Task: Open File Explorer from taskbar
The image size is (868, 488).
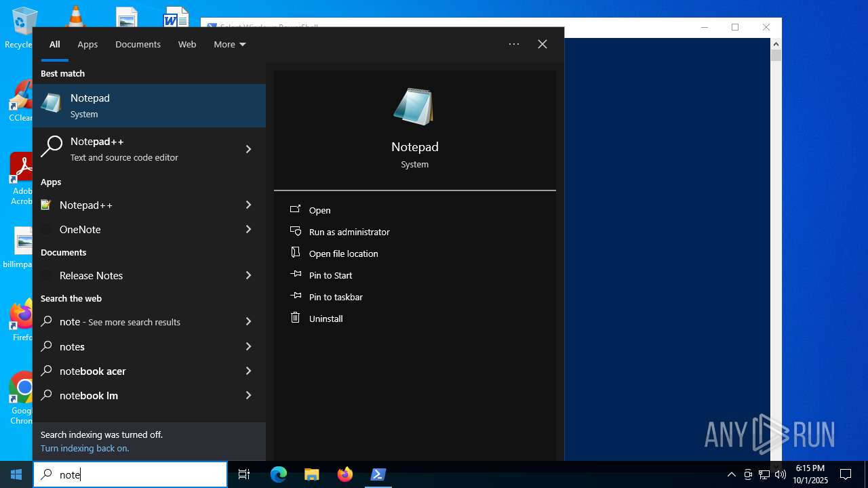Action: point(311,474)
